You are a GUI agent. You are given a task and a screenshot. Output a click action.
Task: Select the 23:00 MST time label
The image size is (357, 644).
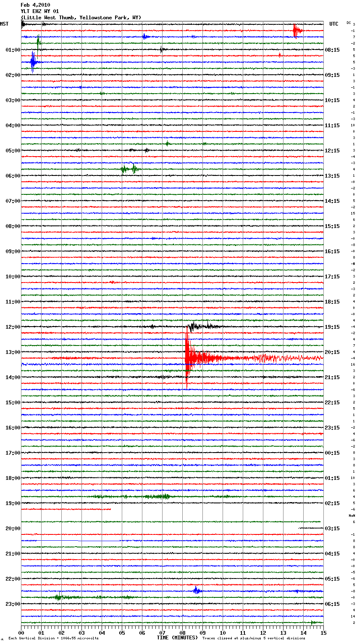pos(13,604)
